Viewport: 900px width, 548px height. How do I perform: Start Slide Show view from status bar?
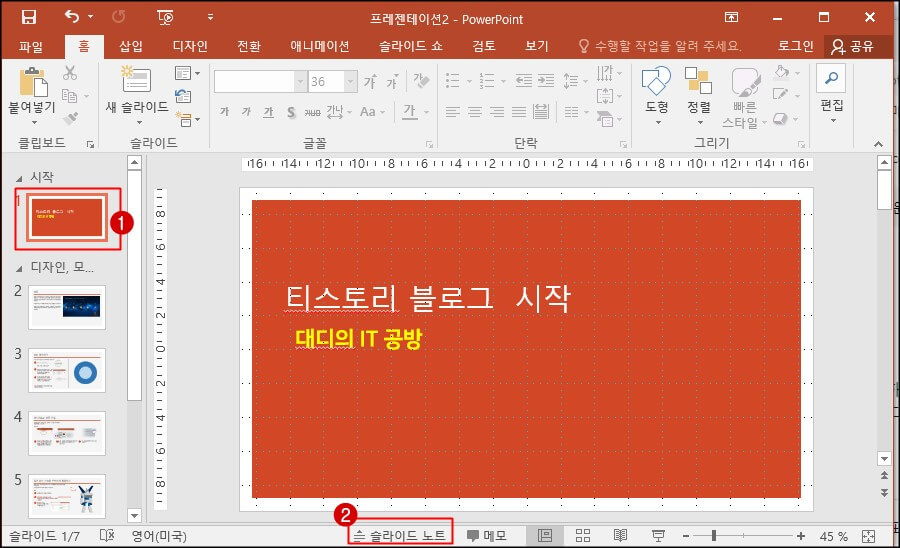pos(658,535)
